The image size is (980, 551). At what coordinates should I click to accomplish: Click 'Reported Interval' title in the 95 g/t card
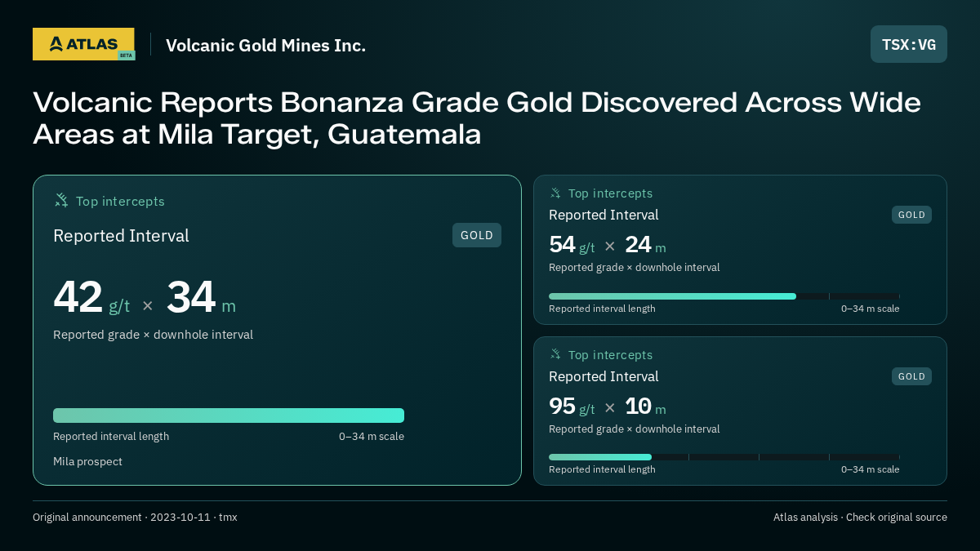[x=604, y=376]
